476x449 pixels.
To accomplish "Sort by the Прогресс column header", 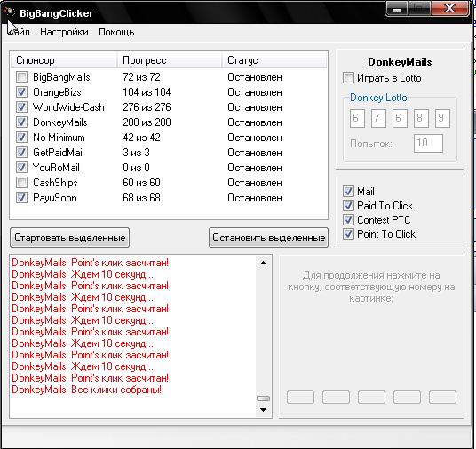I will [170, 60].
